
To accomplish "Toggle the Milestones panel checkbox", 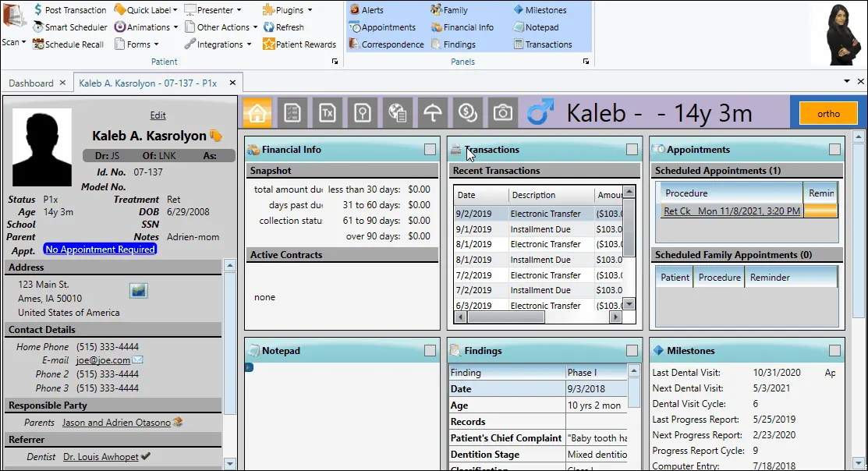I will pos(834,350).
